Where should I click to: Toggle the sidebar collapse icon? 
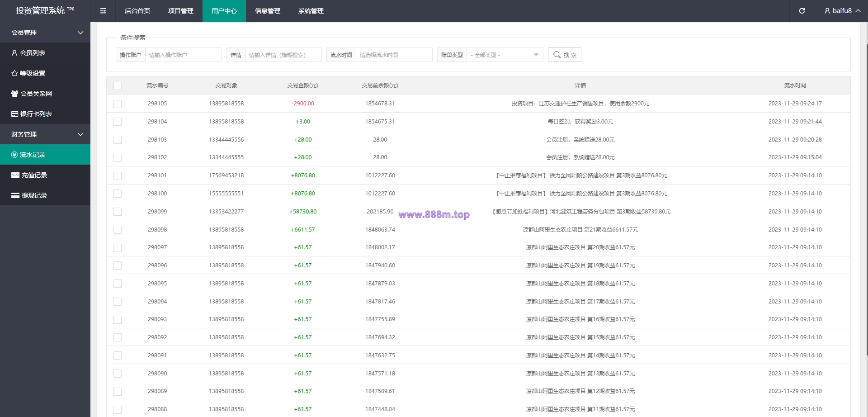click(103, 11)
